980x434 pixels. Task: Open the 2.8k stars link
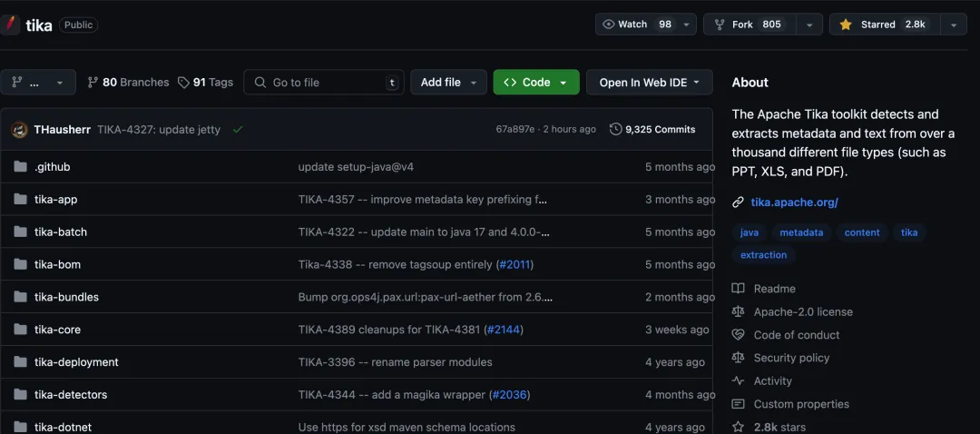tap(779, 427)
